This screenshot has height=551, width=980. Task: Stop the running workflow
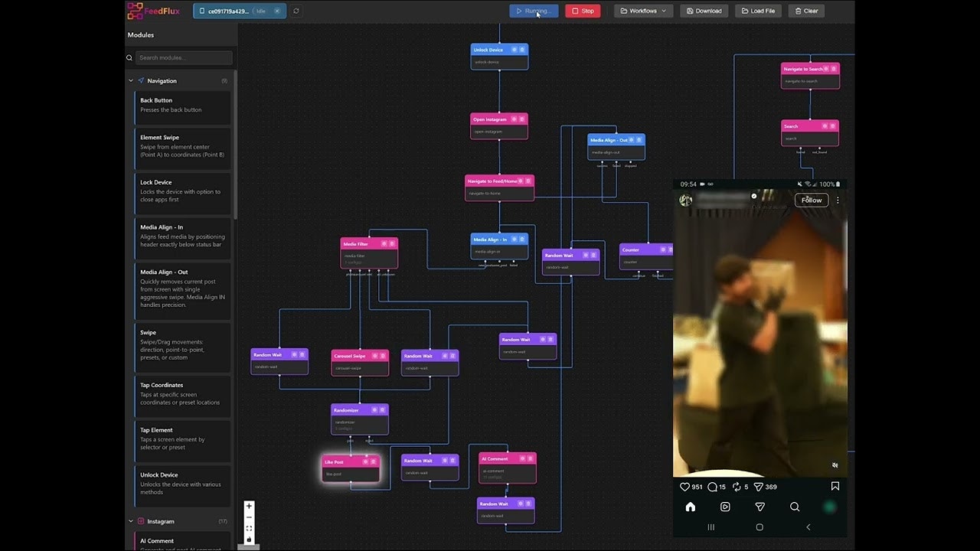583,11
